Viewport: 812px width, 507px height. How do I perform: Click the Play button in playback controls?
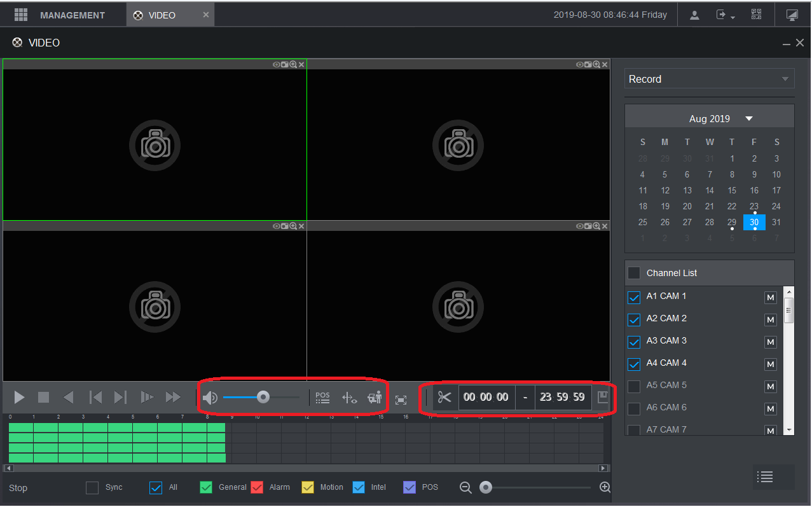20,398
